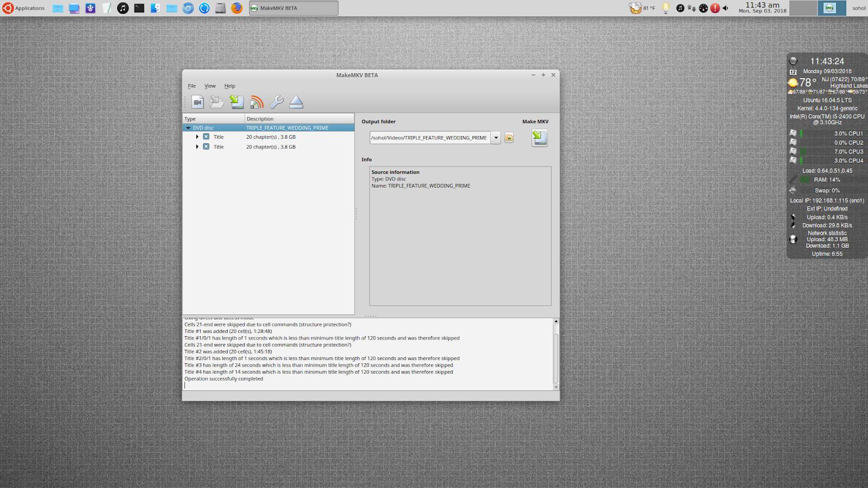
Task: Click the music player launcher beside the terminal
Action: coord(123,8)
